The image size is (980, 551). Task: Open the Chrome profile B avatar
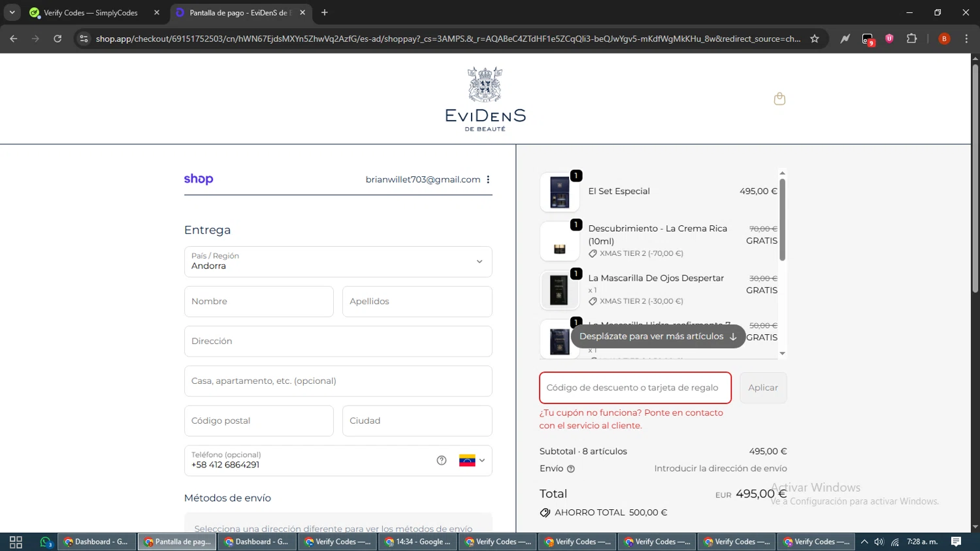coord(944,39)
